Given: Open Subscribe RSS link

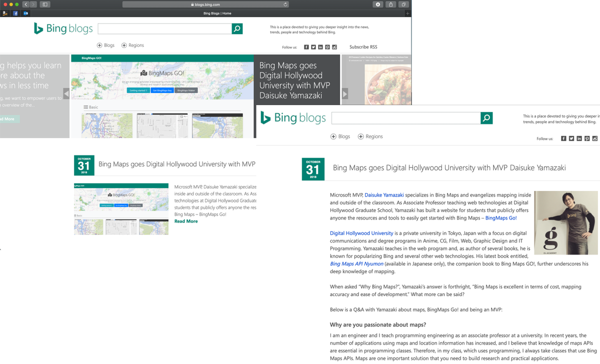Looking at the screenshot, I should click(363, 47).
